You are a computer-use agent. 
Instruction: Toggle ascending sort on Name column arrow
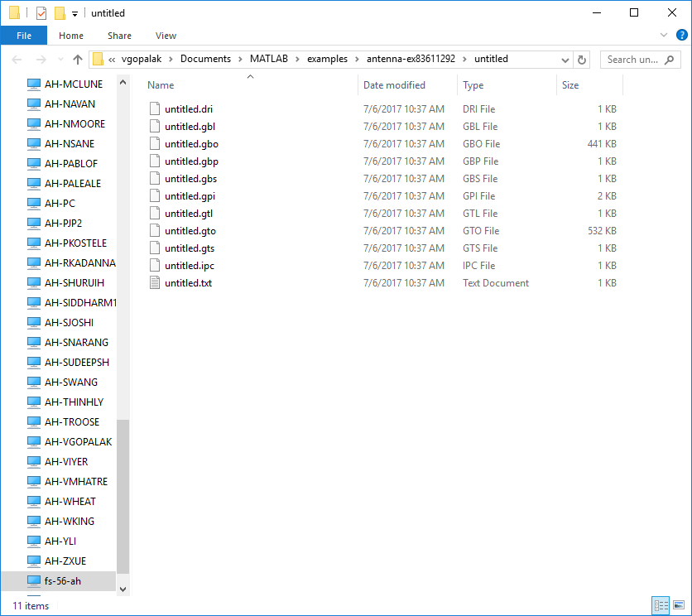250,76
